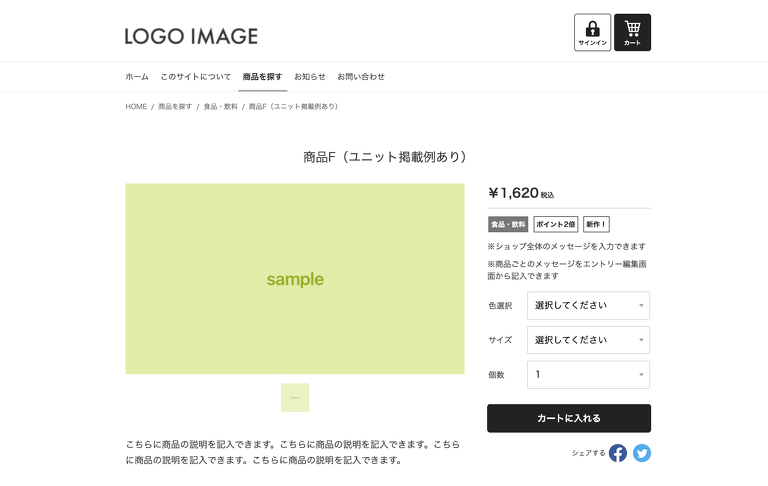Click the LOGO IMAGE site logo
This screenshot has height=486, width=768.
click(191, 37)
